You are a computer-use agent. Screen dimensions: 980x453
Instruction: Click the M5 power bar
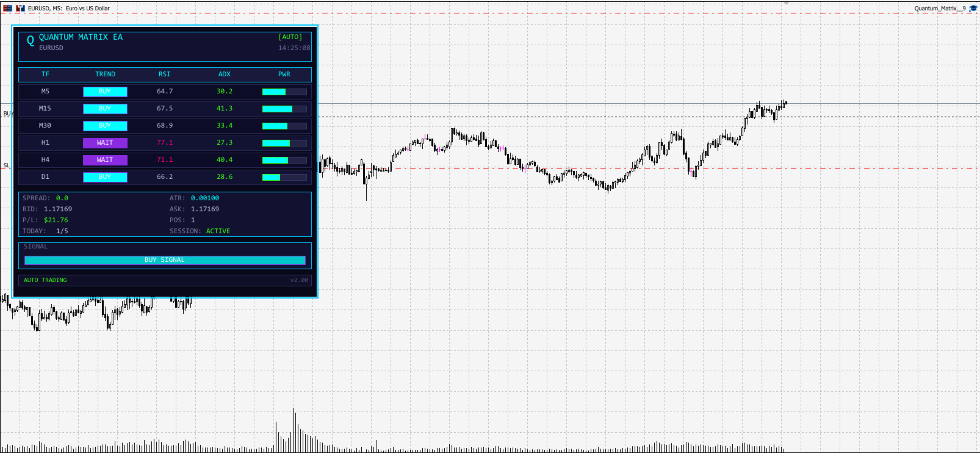(284, 92)
